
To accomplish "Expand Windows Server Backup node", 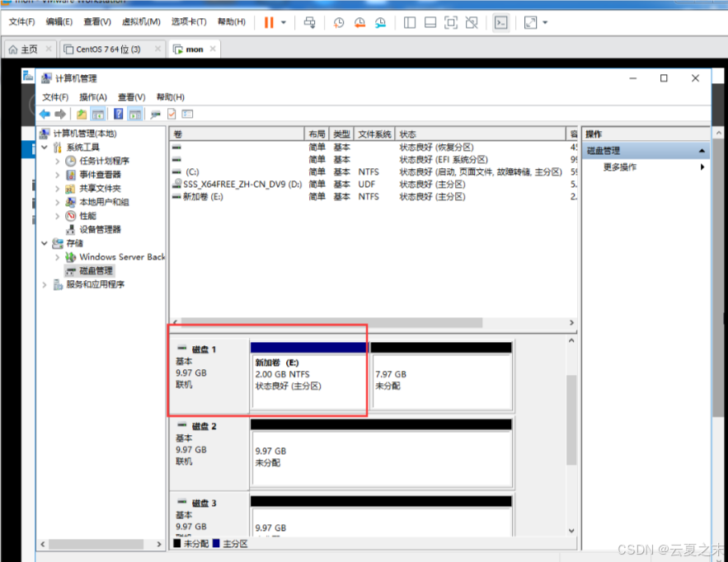I will [x=57, y=257].
